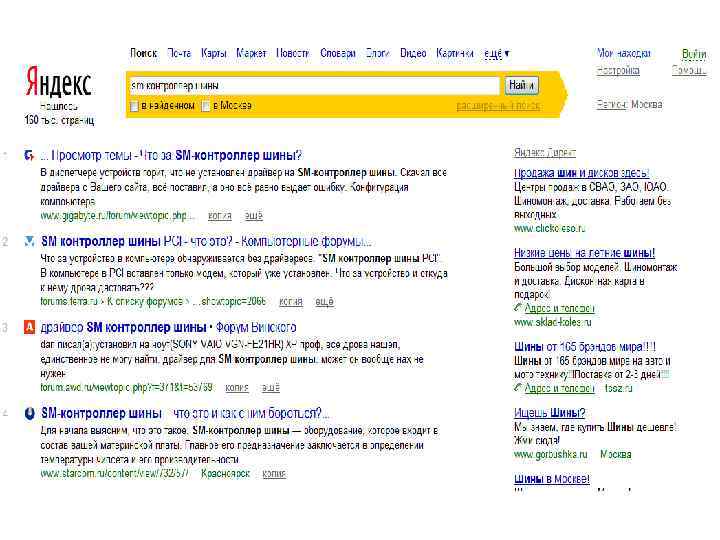The image size is (720, 540).
Task: Open копия of forum.awd.ru result
Action: point(236,388)
